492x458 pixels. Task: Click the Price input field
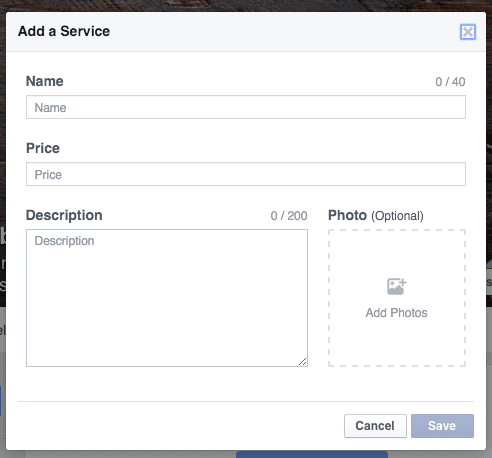tap(246, 174)
